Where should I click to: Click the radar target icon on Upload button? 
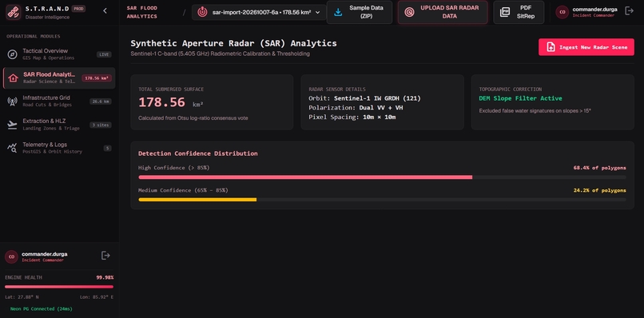[x=408, y=12]
